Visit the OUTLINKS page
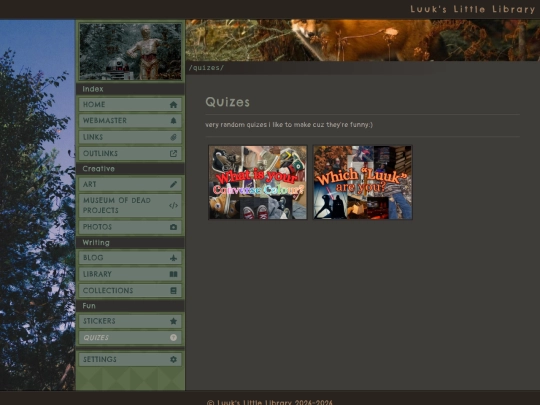 click(x=130, y=154)
